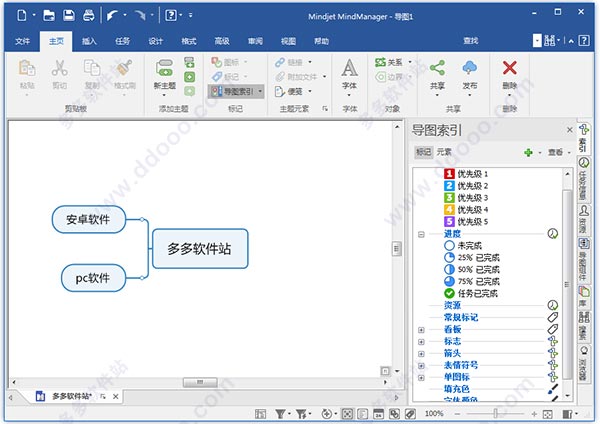This screenshot has width=600, height=424.
Task: Switch to the 设计 ribbon tab
Action: (155, 41)
